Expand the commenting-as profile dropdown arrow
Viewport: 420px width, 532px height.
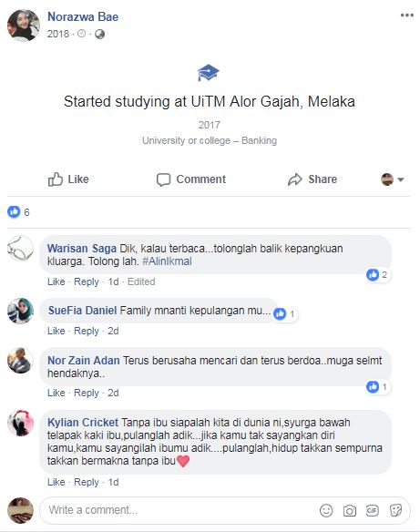tap(401, 179)
